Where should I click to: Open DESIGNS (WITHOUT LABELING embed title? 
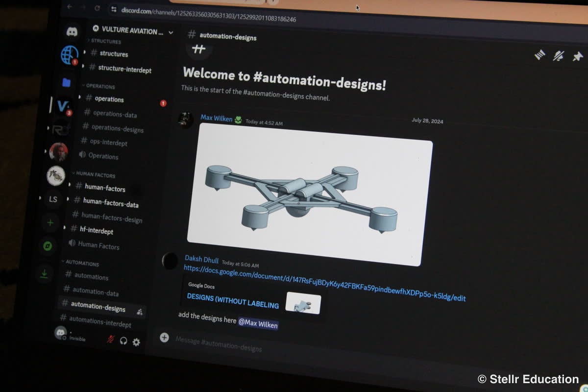click(x=233, y=301)
